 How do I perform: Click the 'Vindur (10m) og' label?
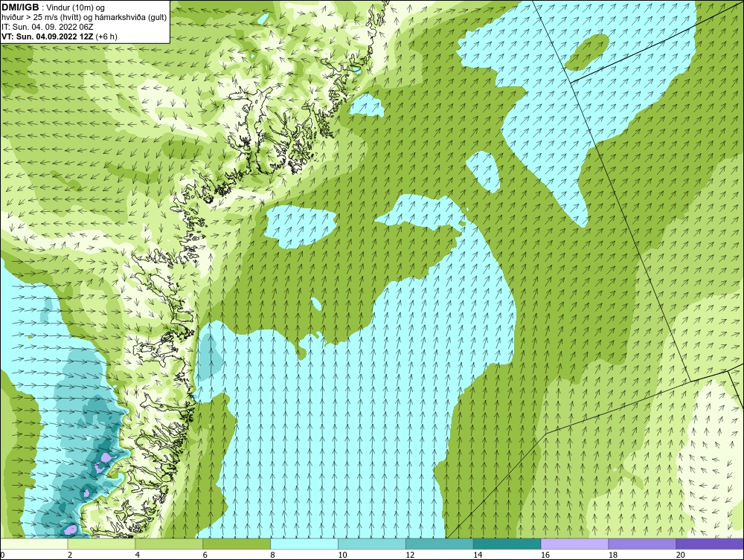(x=77, y=7)
